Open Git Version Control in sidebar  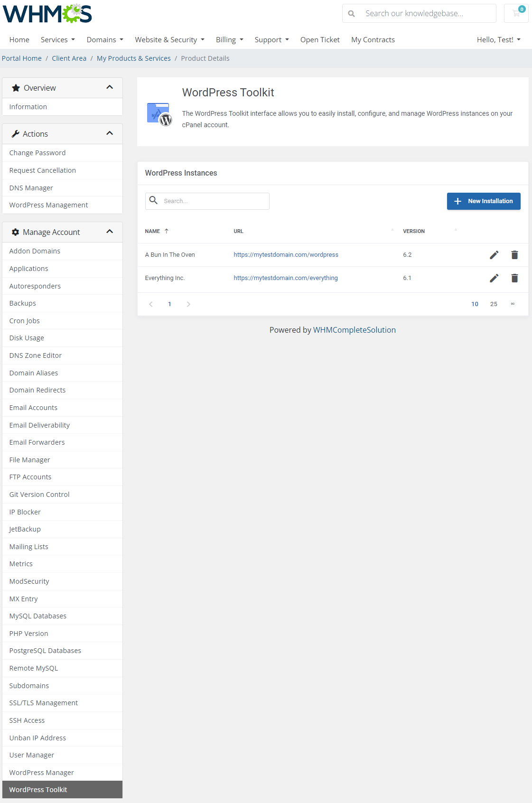62,495
